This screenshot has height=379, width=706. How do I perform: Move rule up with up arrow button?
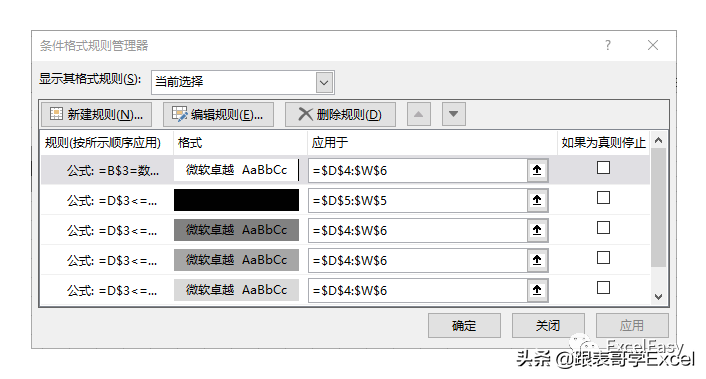pos(419,114)
